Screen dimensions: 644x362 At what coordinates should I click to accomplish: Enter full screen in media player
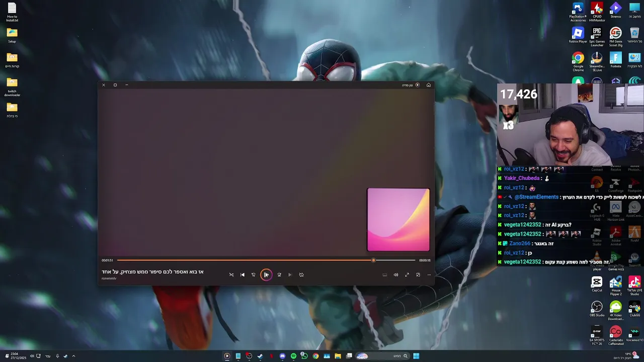click(407, 275)
